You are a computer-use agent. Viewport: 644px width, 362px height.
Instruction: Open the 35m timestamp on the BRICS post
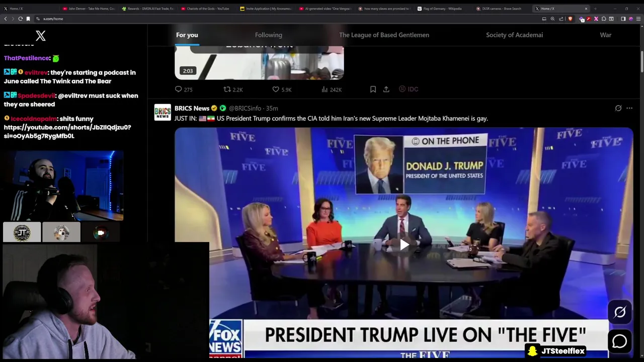click(x=272, y=108)
